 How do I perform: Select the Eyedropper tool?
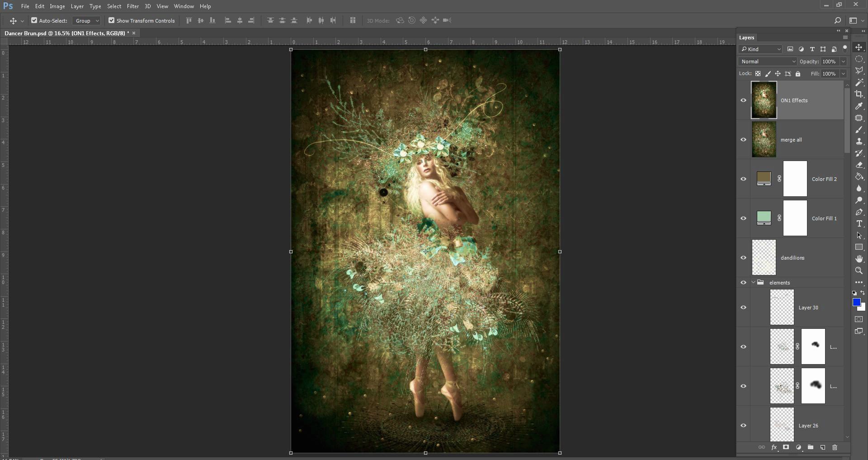859,106
